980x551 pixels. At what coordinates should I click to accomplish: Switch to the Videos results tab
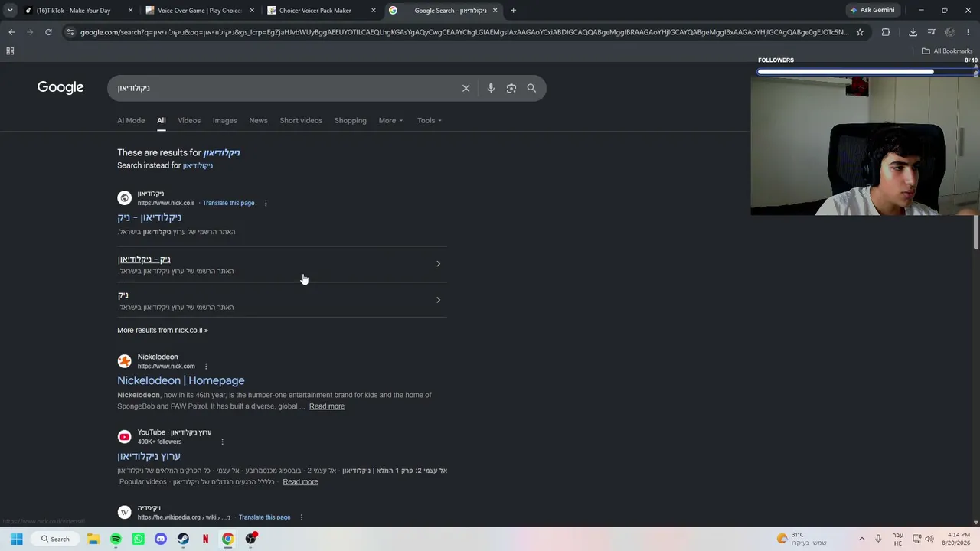(189, 120)
